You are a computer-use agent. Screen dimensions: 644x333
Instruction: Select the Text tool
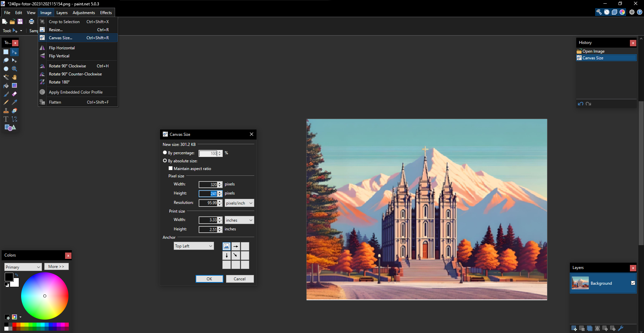(x=6, y=119)
